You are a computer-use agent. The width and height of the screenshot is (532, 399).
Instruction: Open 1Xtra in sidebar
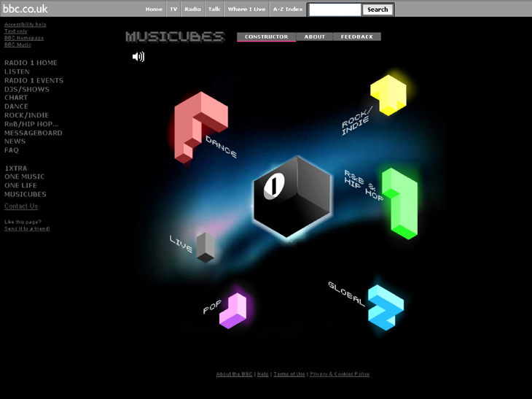15,168
